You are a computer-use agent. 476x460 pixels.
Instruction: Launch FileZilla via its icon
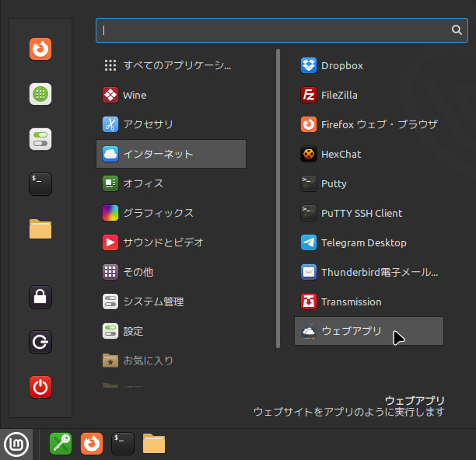point(309,95)
